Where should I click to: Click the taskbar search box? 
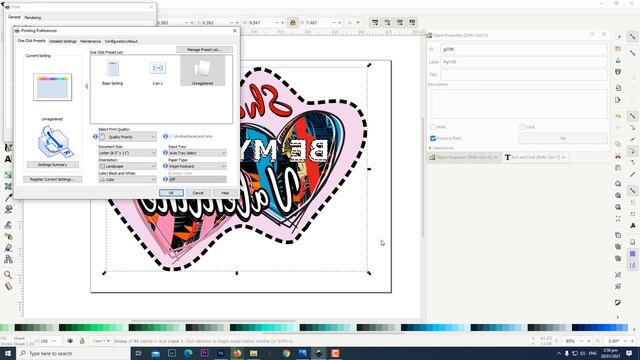point(73,353)
